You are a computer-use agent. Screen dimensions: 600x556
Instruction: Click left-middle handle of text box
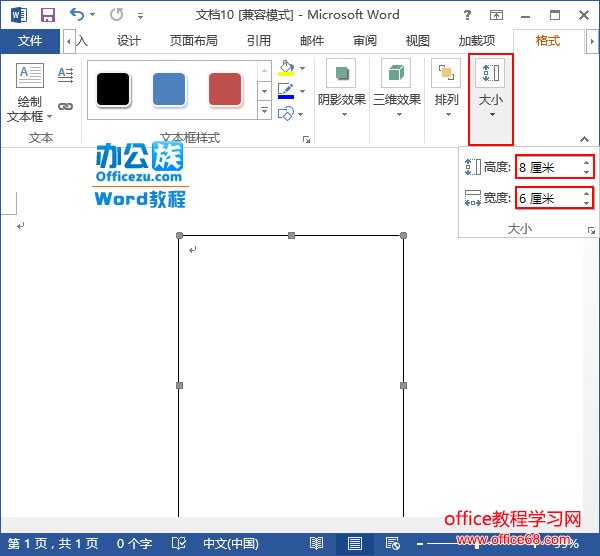(x=179, y=385)
